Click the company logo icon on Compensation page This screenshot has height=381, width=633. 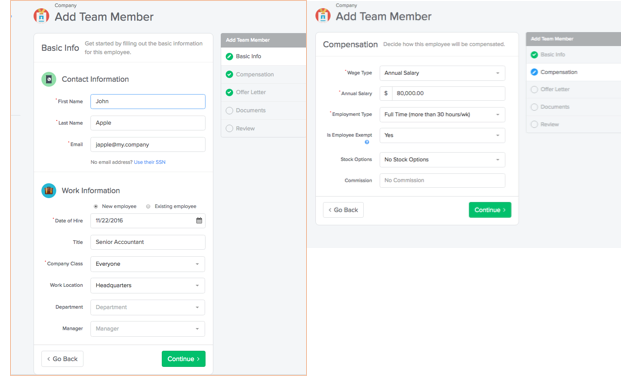tap(323, 15)
